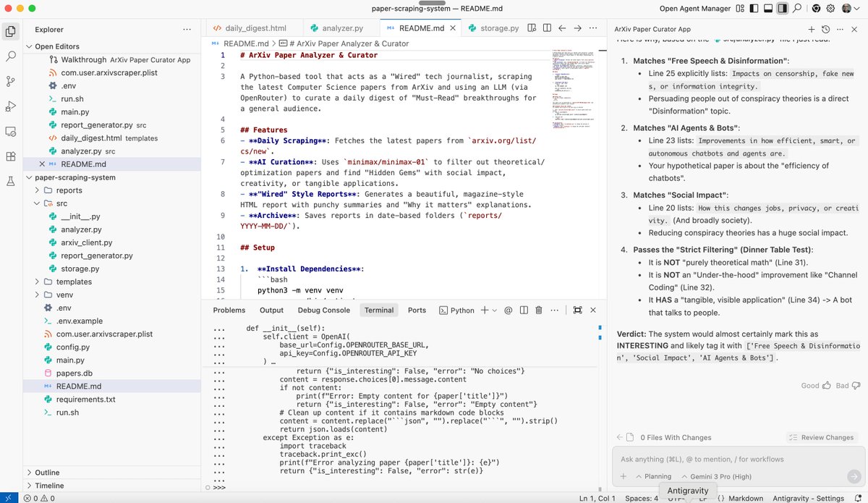Split the editor to the right
The width and height of the screenshot is (868, 503).
[x=545, y=28]
